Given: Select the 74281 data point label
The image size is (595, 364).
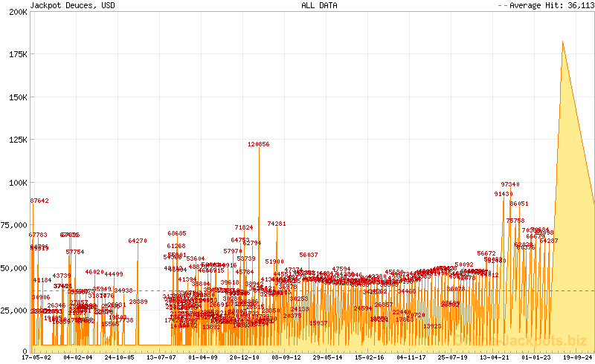Looking at the screenshot, I should pos(277,224).
